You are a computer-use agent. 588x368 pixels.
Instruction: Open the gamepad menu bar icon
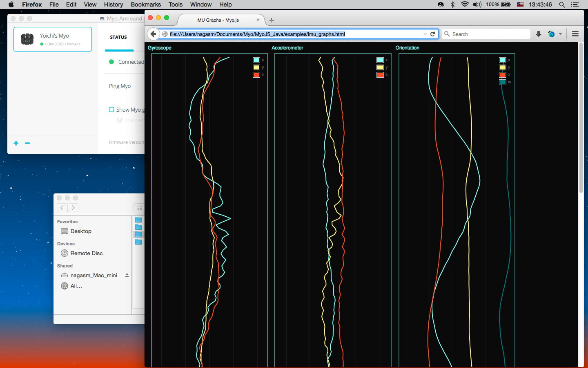(x=441, y=4)
